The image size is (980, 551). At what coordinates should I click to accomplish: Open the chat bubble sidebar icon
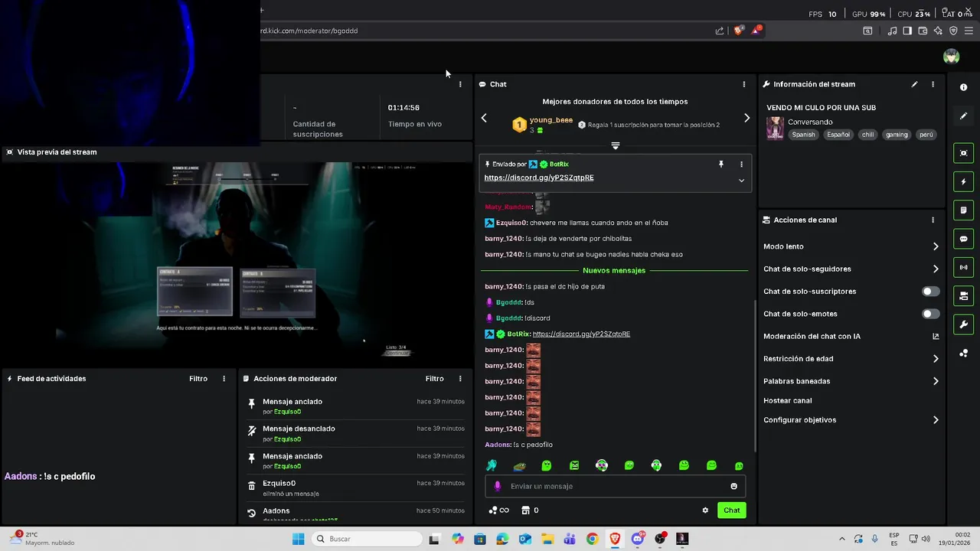coord(963,239)
